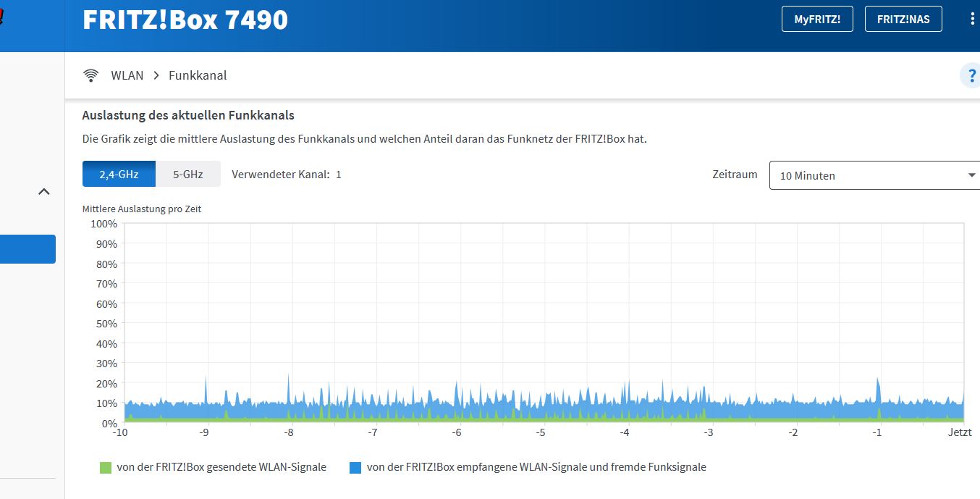Go to WLAN breadcrumb link
980x499 pixels.
point(127,75)
